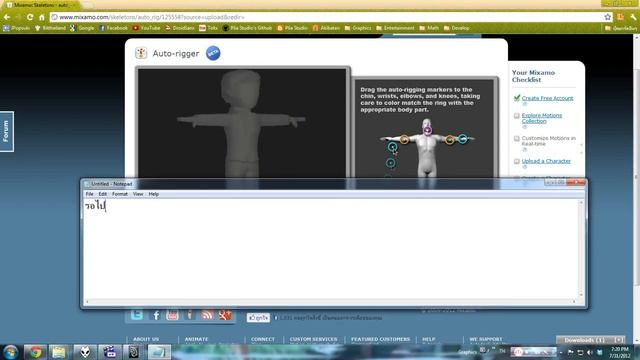Expand the Graphics bookmarks folder
The image size is (640, 360).
click(358, 28)
